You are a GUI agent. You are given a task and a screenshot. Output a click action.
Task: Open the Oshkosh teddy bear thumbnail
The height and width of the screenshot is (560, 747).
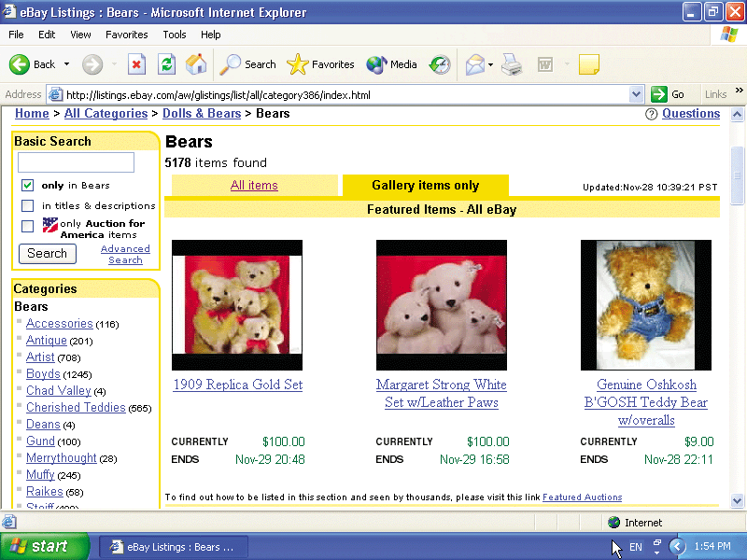coord(646,305)
